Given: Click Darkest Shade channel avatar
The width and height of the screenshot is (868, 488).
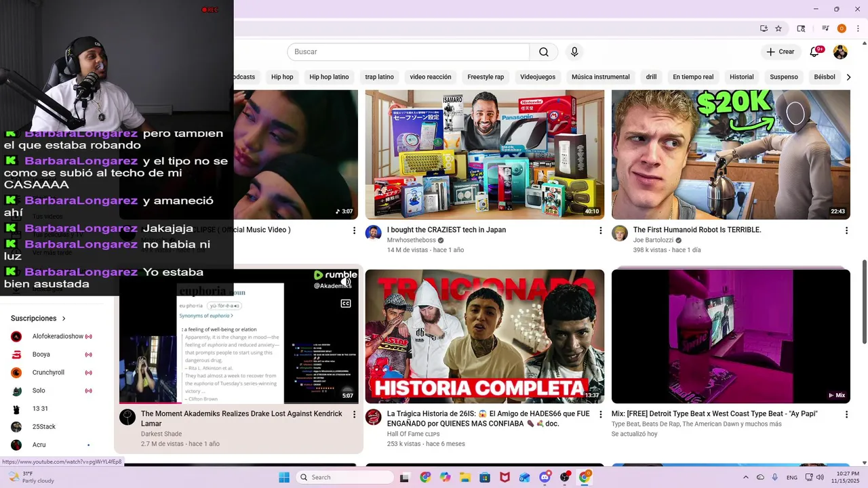Looking at the screenshot, I should pos(127,417).
